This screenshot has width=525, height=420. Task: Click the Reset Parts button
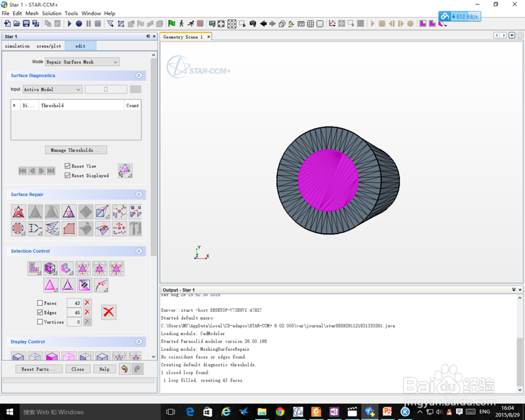tap(39, 369)
